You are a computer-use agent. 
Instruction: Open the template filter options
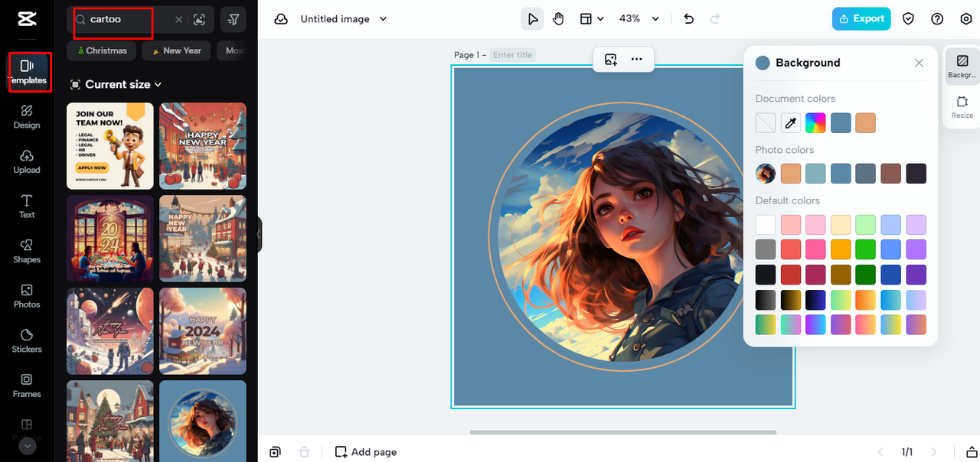[234, 20]
